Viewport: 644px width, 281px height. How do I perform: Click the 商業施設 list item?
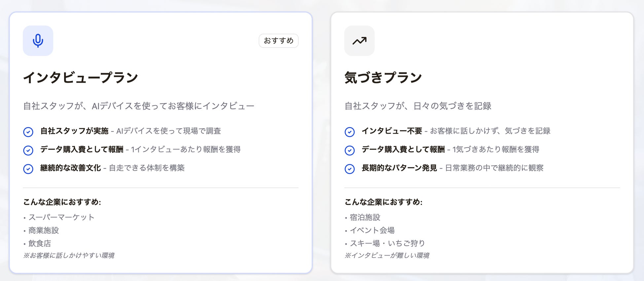tap(44, 230)
